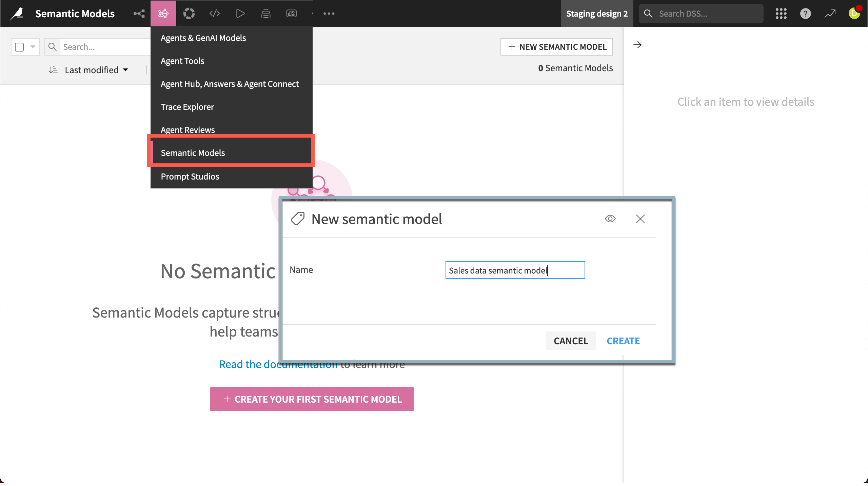
Task: Open the Help question mark icon
Action: tap(806, 14)
